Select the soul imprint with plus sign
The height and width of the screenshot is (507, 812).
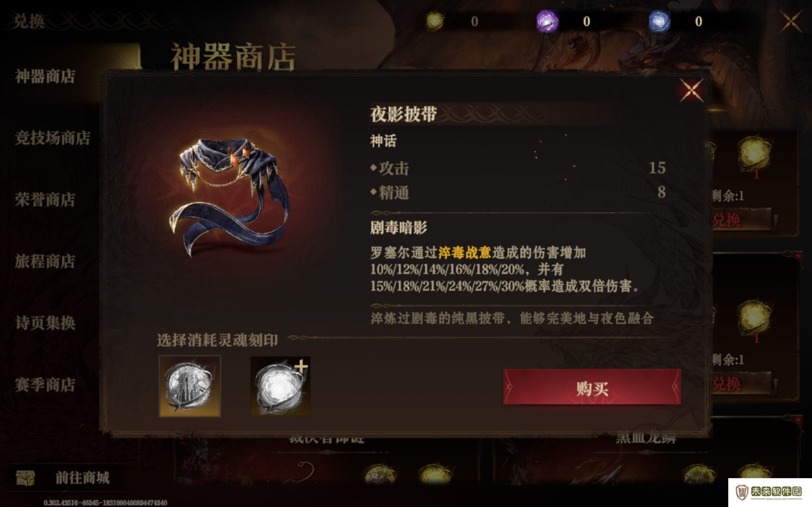(280, 386)
